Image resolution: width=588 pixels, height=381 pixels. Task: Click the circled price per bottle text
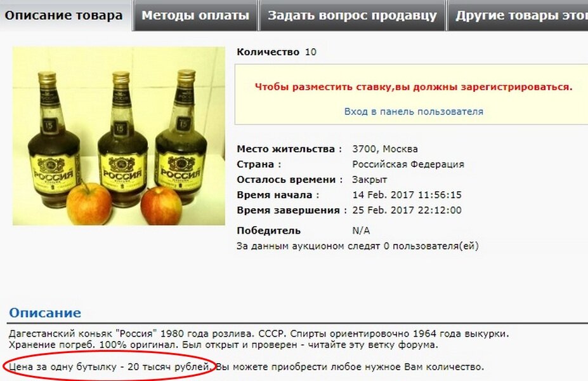pos(110,366)
